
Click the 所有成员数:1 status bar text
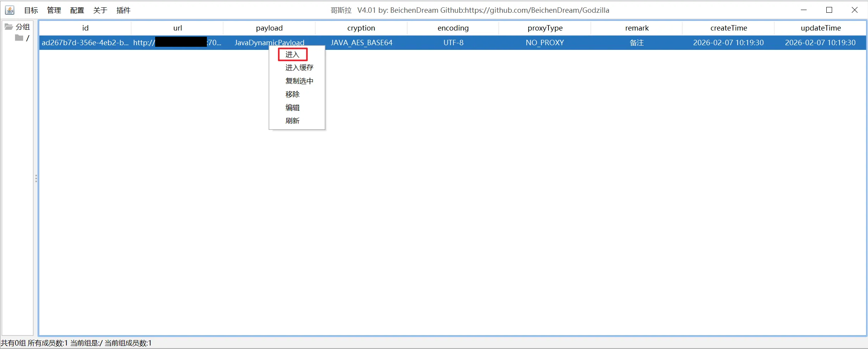point(48,343)
